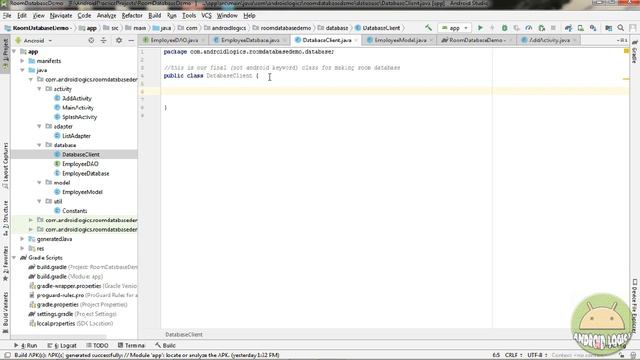The height and width of the screenshot is (360, 640).
Task: Run the app with the green play icon
Action: 480,28
